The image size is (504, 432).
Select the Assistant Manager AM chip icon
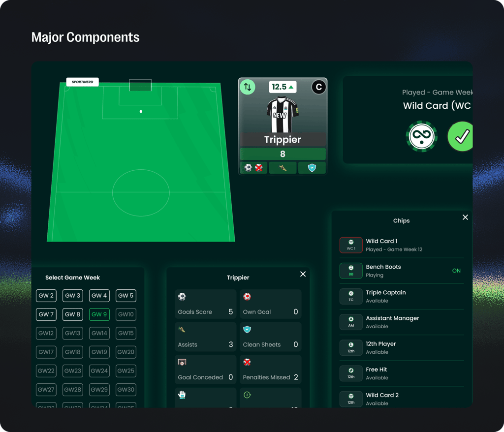[x=351, y=322]
